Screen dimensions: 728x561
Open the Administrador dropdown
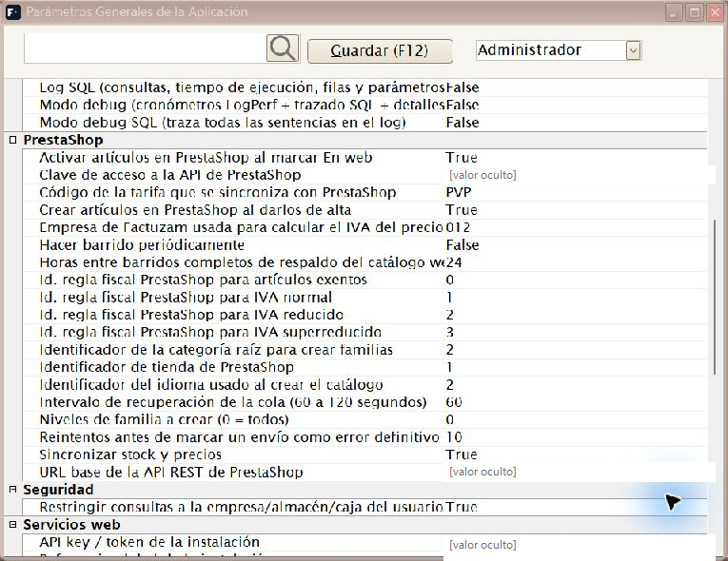point(633,50)
